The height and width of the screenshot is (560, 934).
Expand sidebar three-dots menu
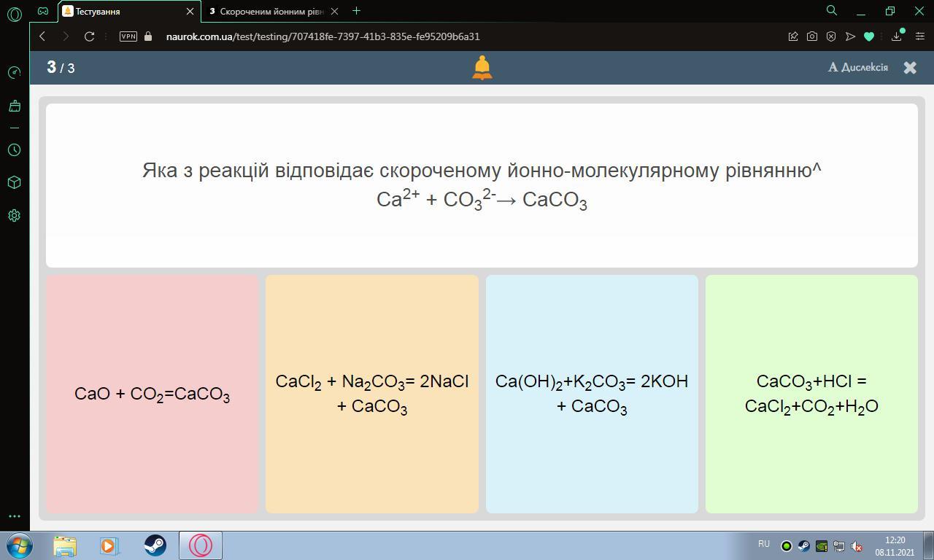[14, 516]
